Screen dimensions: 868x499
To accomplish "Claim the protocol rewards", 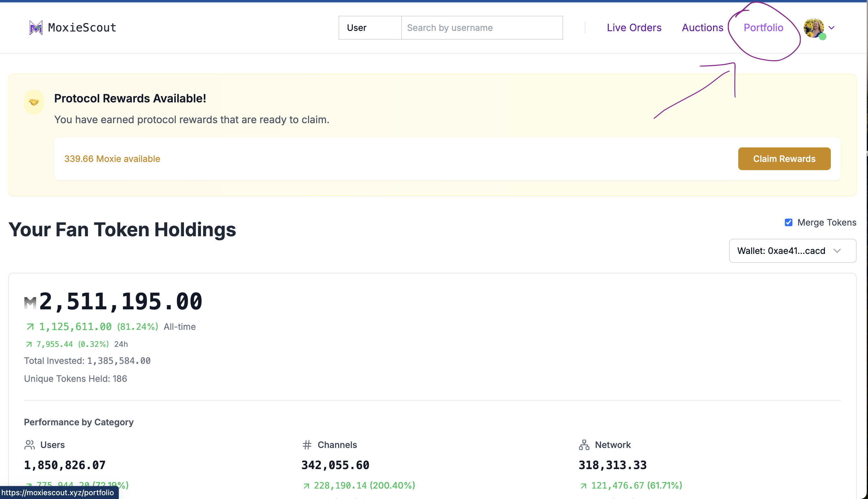I will point(784,159).
